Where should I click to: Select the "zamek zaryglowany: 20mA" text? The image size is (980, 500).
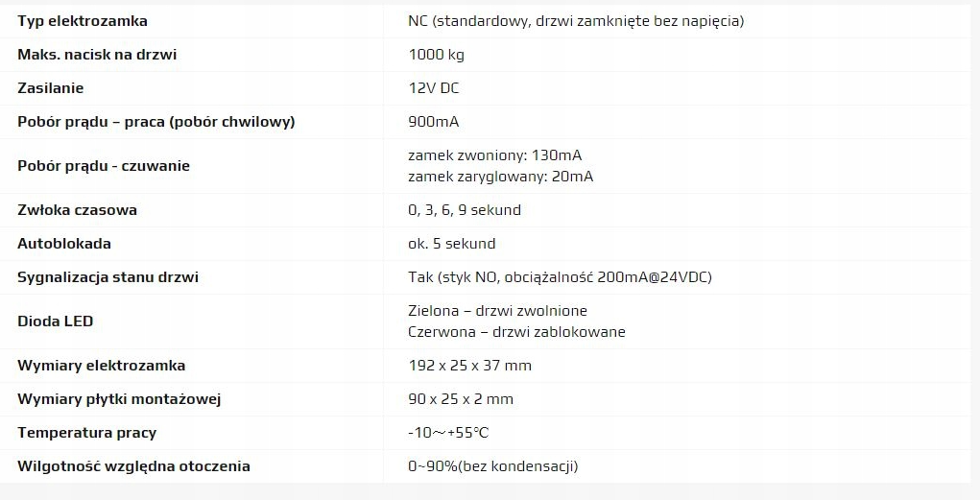click(500, 177)
